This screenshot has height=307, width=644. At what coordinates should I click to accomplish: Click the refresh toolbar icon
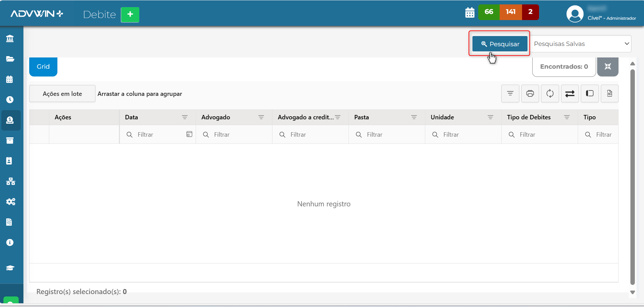[x=550, y=93]
